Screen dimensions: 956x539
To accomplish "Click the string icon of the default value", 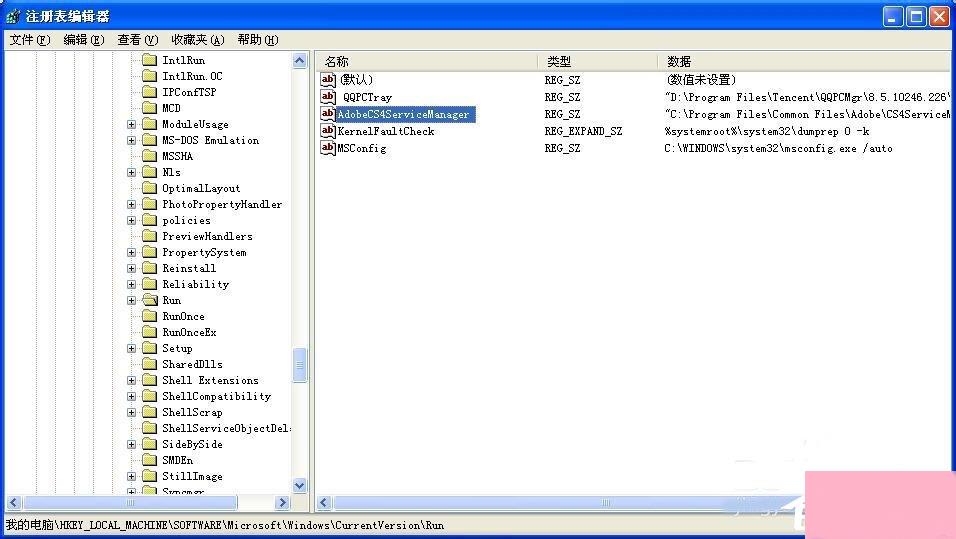I will 328,80.
